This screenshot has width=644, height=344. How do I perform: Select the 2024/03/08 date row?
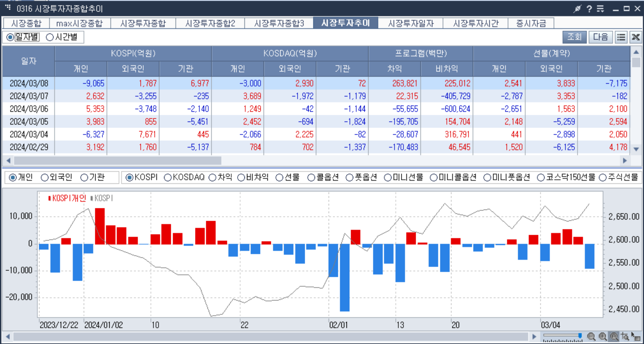tap(316, 83)
